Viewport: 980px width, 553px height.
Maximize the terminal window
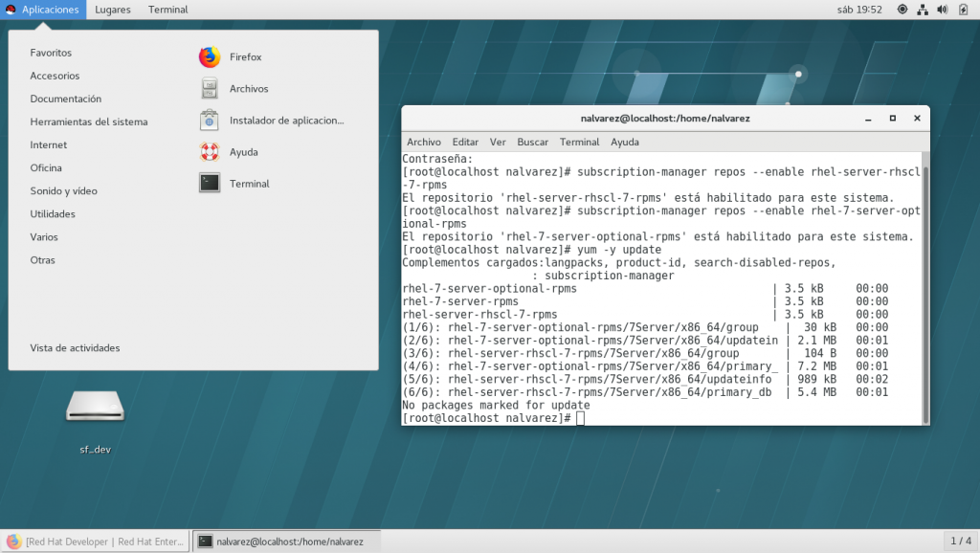[x=893, y=118]
